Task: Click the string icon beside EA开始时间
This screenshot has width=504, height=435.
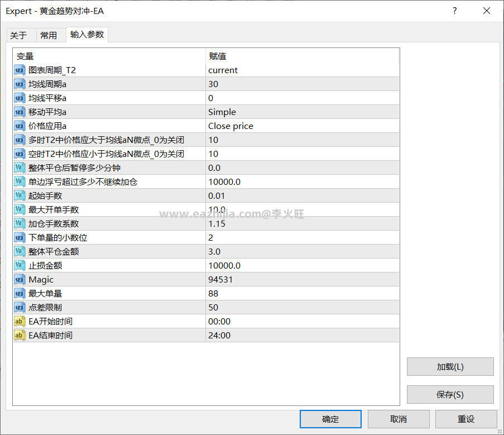Action: [x=20, y=322]
